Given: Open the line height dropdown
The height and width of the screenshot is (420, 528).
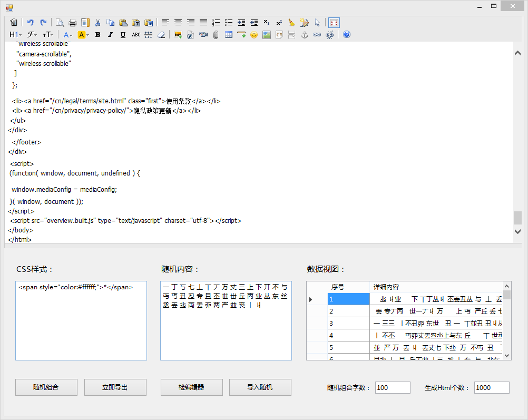Looking at the screenshot, I should [149, 35].
